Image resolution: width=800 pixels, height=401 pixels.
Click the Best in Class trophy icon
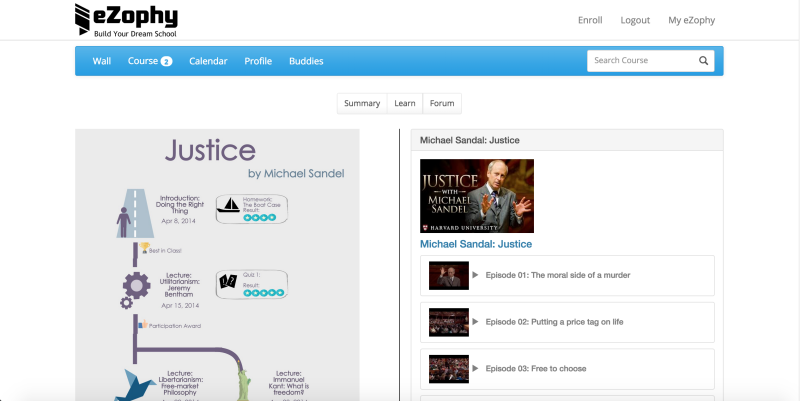(x=144, y=248)
